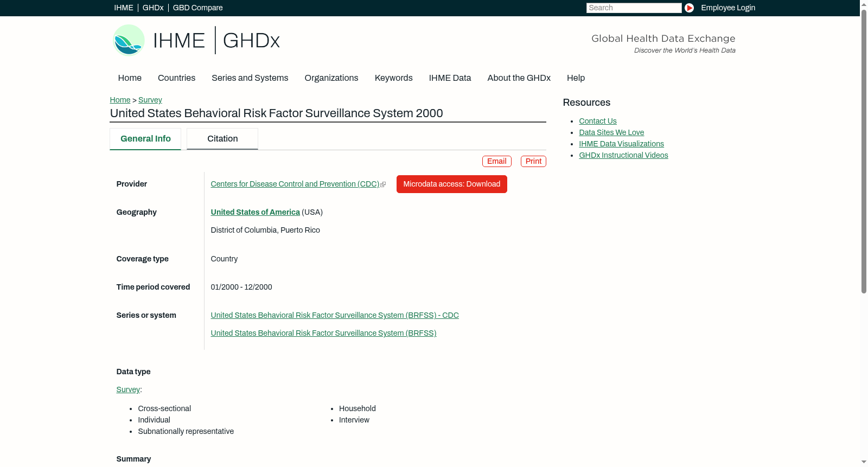Open the Centers for Disease Control link
Viewport: 868px width, 467px height.
[x=295, y=184]
